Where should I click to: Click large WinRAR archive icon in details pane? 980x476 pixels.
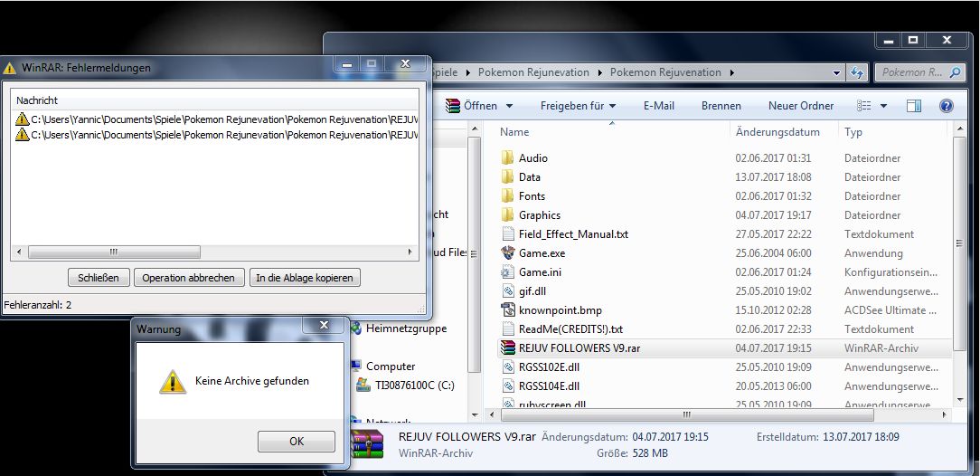367,444
